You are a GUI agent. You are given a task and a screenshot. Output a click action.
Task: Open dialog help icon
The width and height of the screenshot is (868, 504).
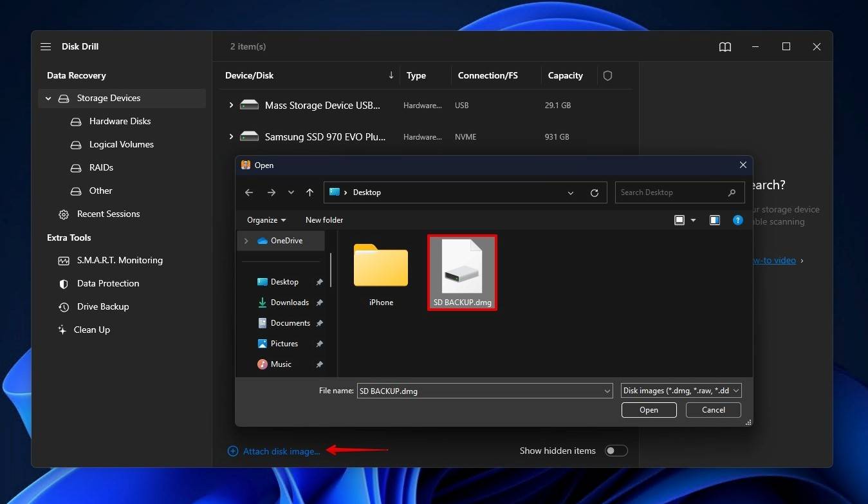738,220
